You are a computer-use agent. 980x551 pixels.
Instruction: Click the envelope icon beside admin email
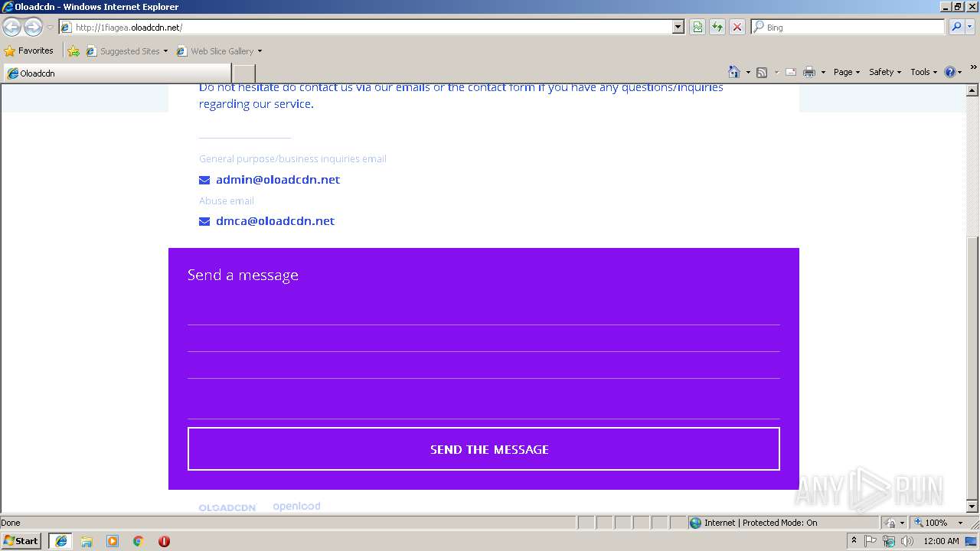pos(204,181)
